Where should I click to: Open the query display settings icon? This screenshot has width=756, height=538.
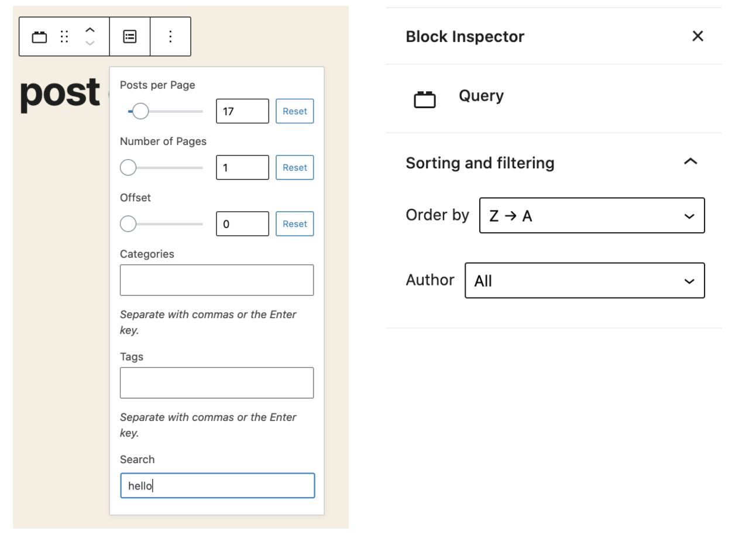[129, 37]
